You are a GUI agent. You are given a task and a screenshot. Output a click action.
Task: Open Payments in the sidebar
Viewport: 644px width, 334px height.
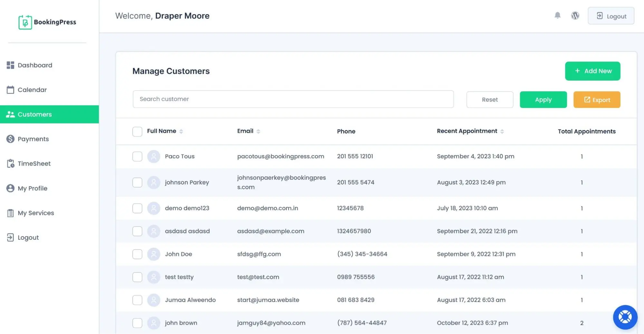pyautogui.click(x=33, y=139)
